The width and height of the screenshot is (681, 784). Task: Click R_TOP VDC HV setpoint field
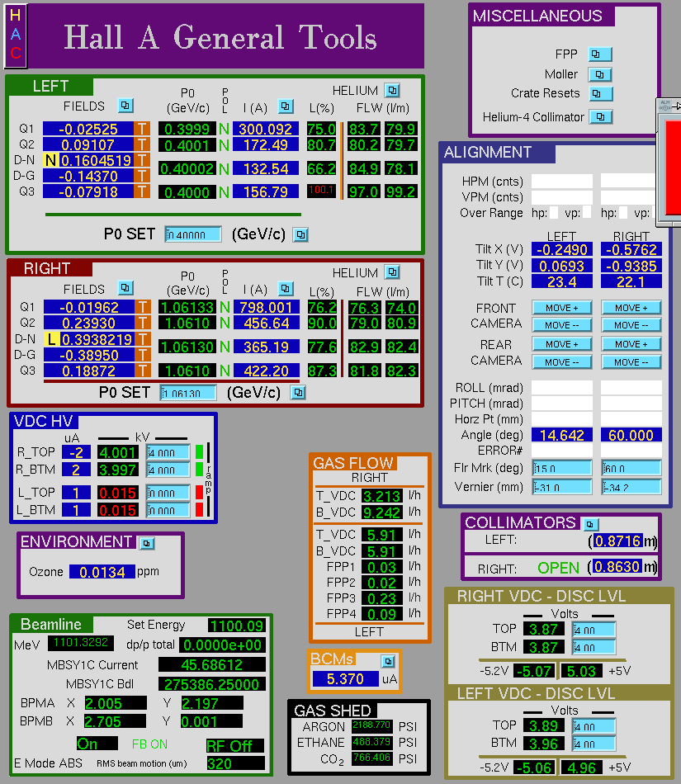tap(168, 452)
